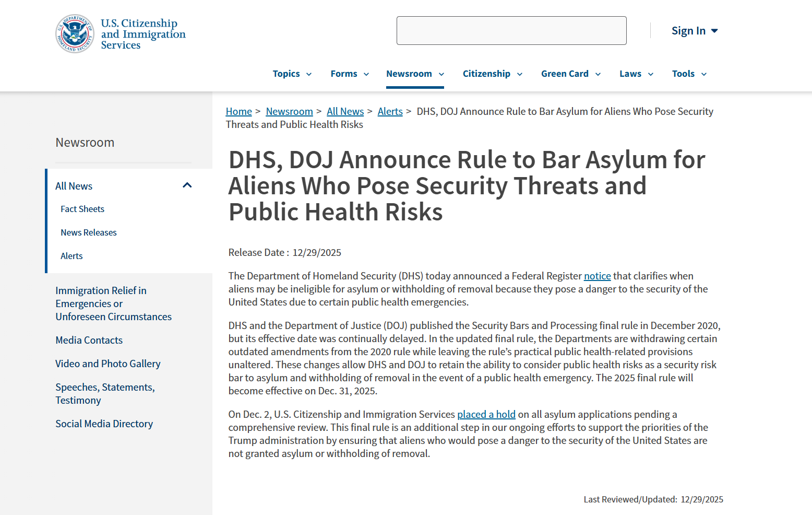Expand the Citizenship dropdown menu

click(x=492, y=74)
